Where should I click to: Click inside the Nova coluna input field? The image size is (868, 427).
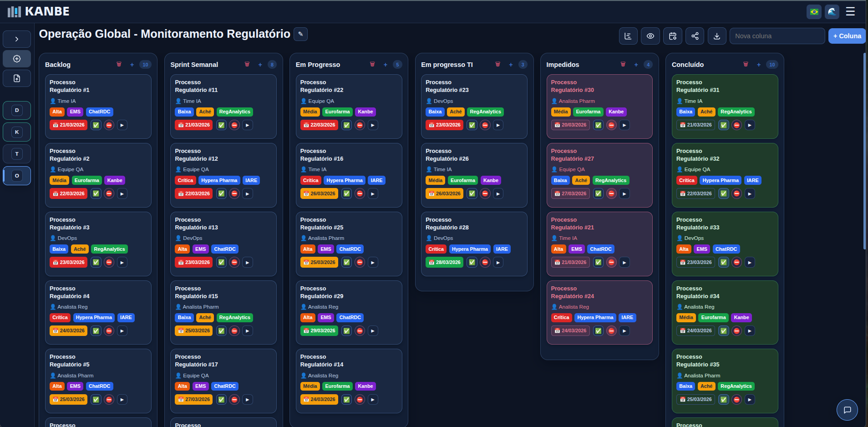pyautogui.click(x=777, y=36)
